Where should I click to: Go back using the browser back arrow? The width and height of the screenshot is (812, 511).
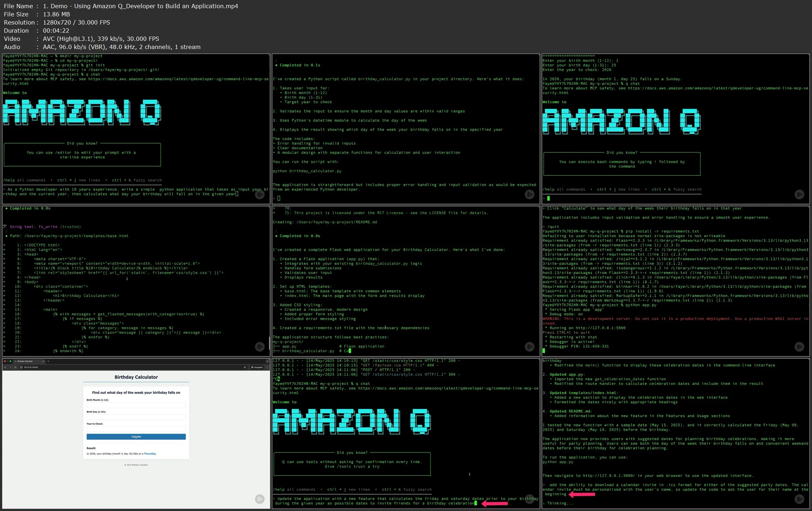tap(5, 367)
